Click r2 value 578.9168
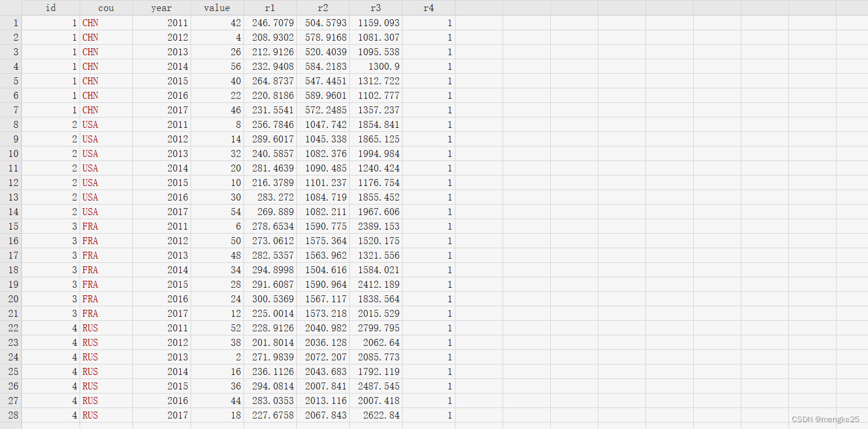Viewport: 868px width, 429px height. pos(323,37)
